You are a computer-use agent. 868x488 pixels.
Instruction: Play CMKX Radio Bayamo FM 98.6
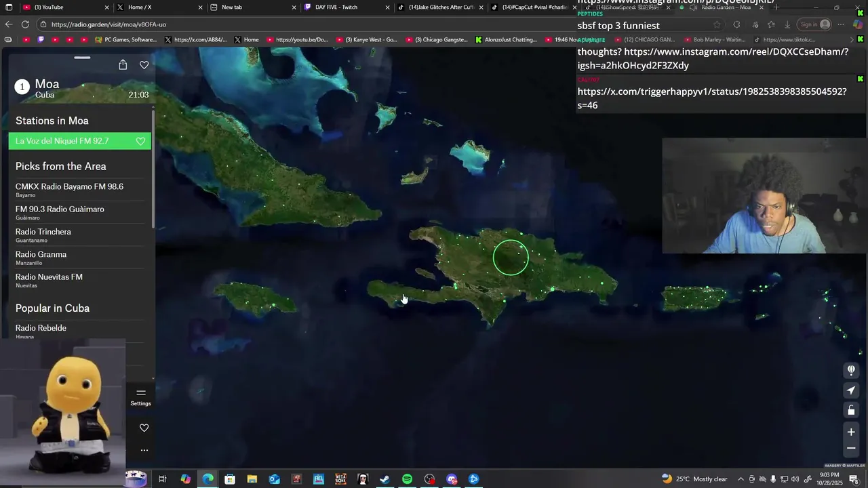[x=80, y=190]
